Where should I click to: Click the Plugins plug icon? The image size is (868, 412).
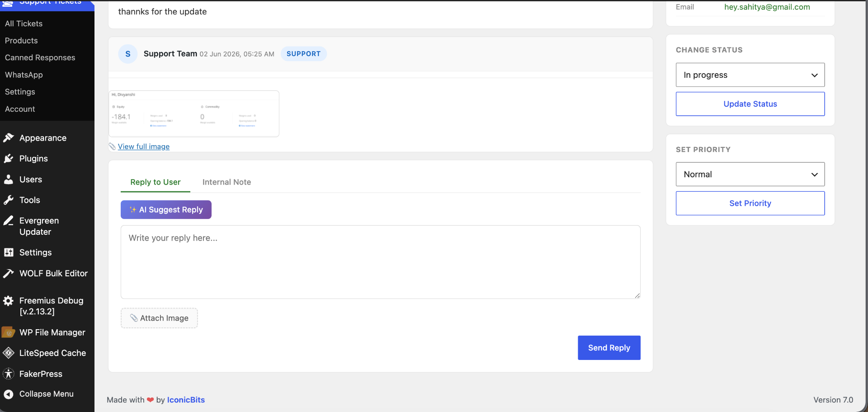click(9, 159)
